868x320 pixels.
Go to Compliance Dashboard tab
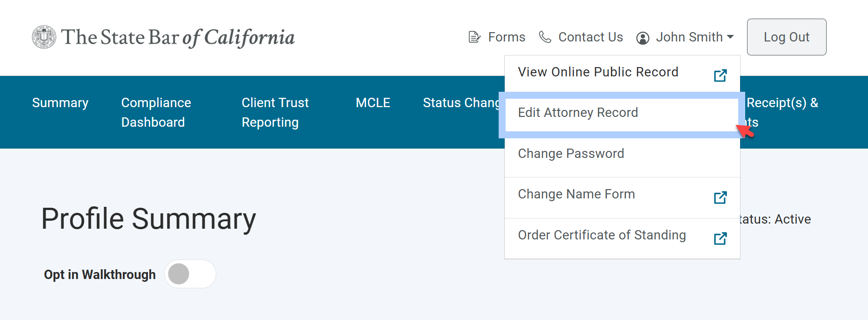tap(156, 112)
